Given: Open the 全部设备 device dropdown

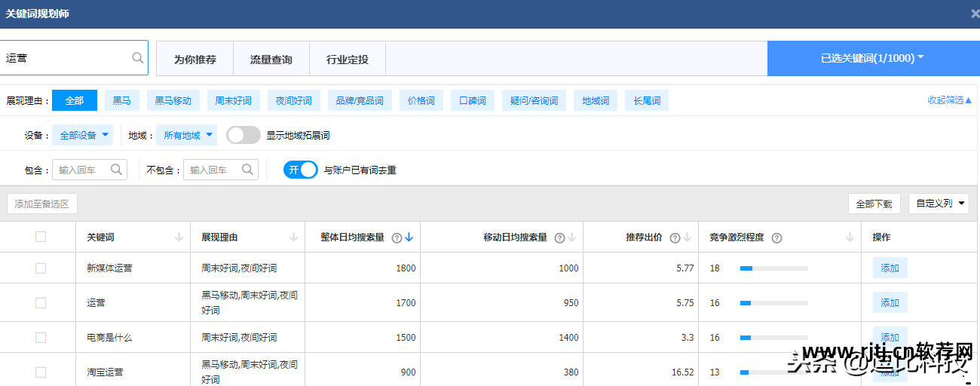Looking at the screenshot, I should [x=83, y=135].
